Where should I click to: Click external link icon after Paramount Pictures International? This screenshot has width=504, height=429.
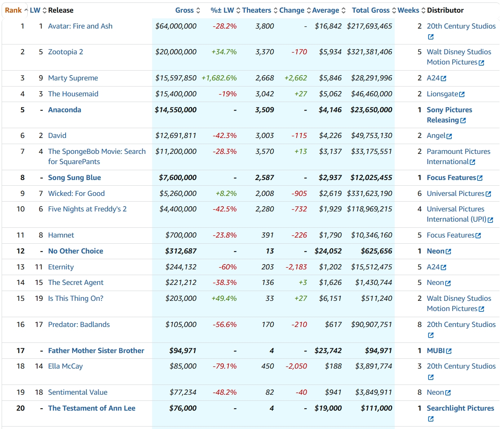[x=472, y=162]
